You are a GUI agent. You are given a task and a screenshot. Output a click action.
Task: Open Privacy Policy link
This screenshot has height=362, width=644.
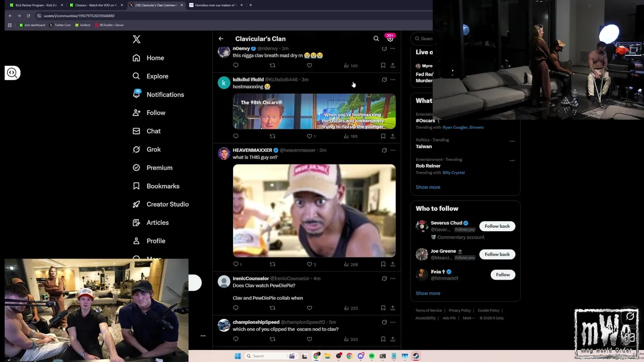tap(460, 311)
